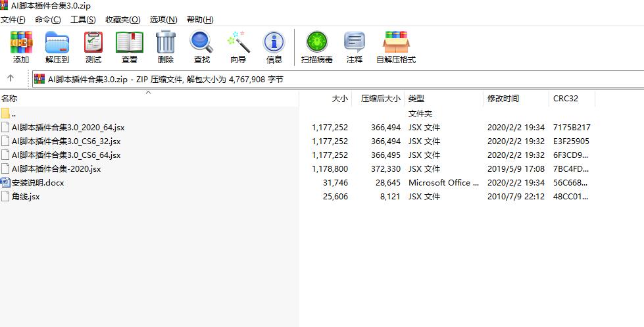Open the Comment (注释) icon
The height and width of the screenshot is (327, 644).
(x=355, y=42)
